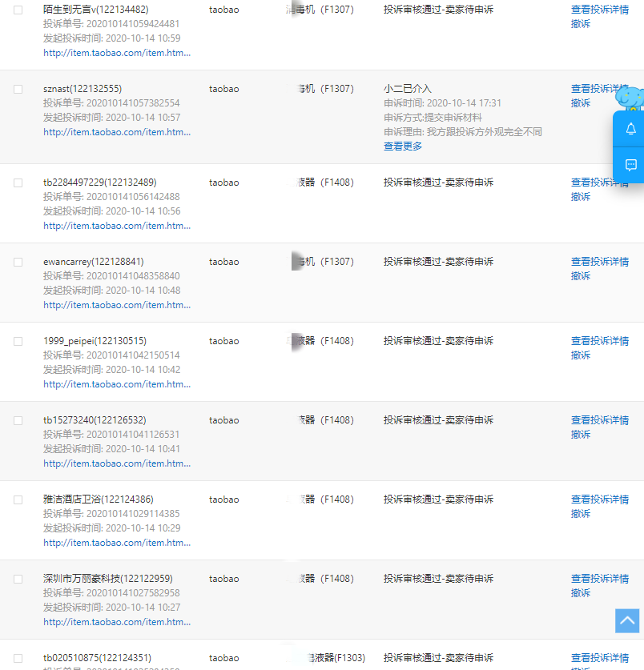Click 撤诉 for 1999_peipei complaint
The image size is (644, 670).
pos(580,355)
